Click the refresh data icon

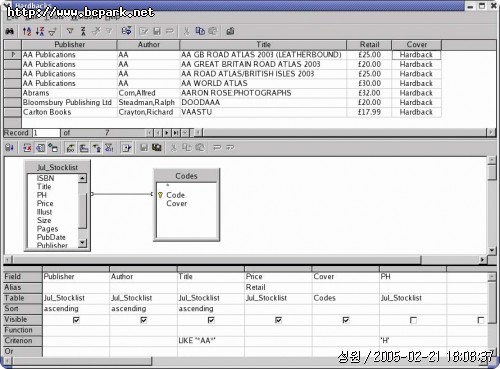(126, 31)
